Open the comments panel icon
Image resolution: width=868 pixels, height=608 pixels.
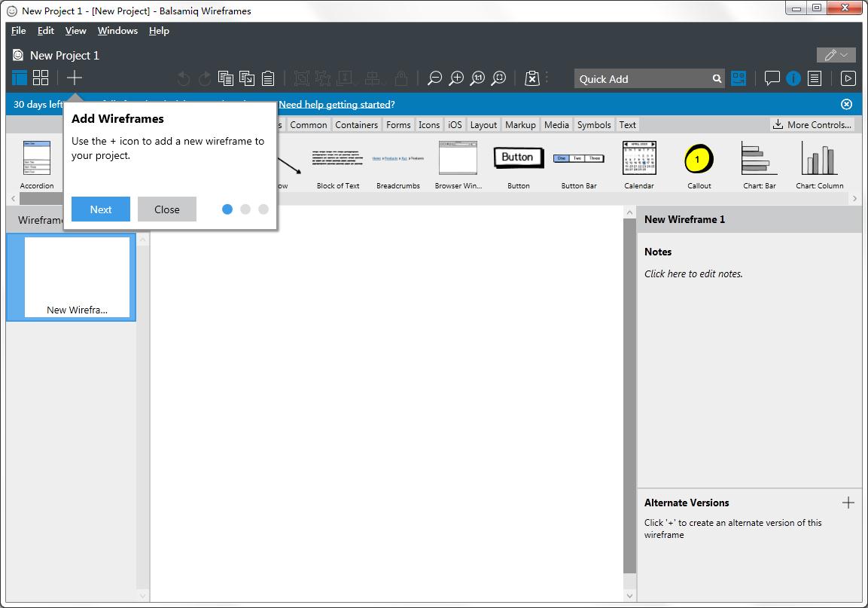(x=772, y=78)
